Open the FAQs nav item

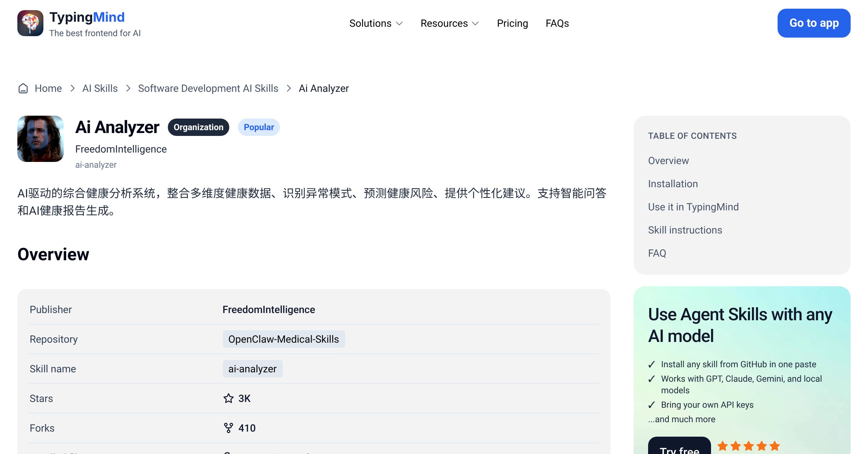[557, 23]
